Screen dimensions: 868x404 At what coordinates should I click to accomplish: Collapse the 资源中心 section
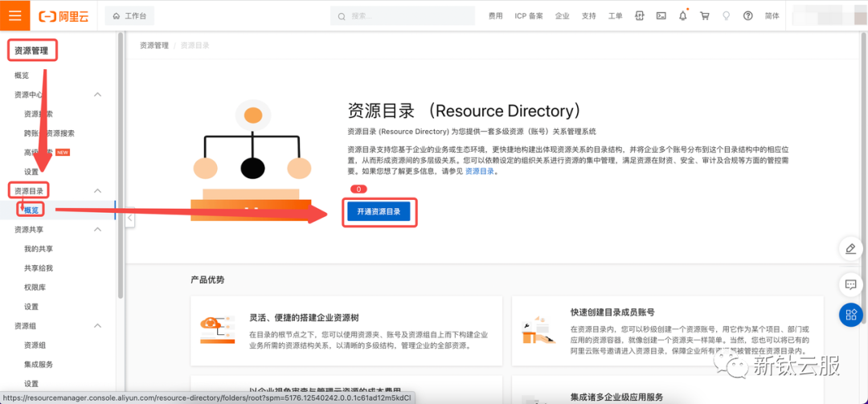(97, 95)
